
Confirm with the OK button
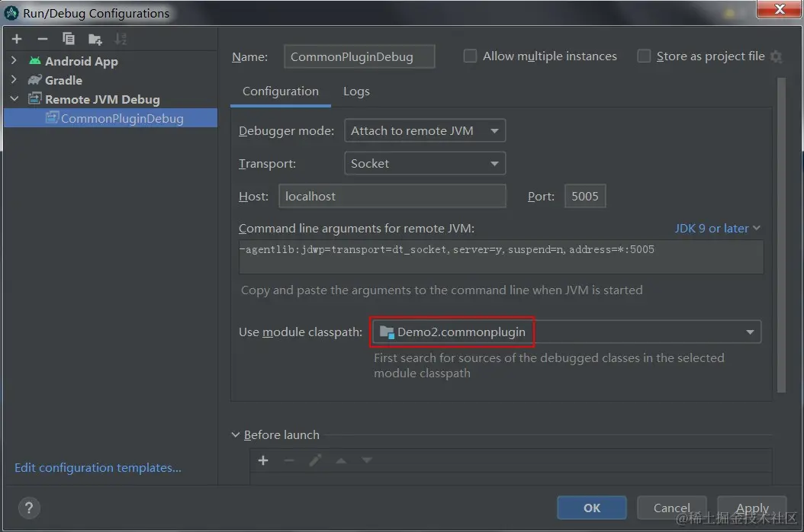[x=592, y=508]
